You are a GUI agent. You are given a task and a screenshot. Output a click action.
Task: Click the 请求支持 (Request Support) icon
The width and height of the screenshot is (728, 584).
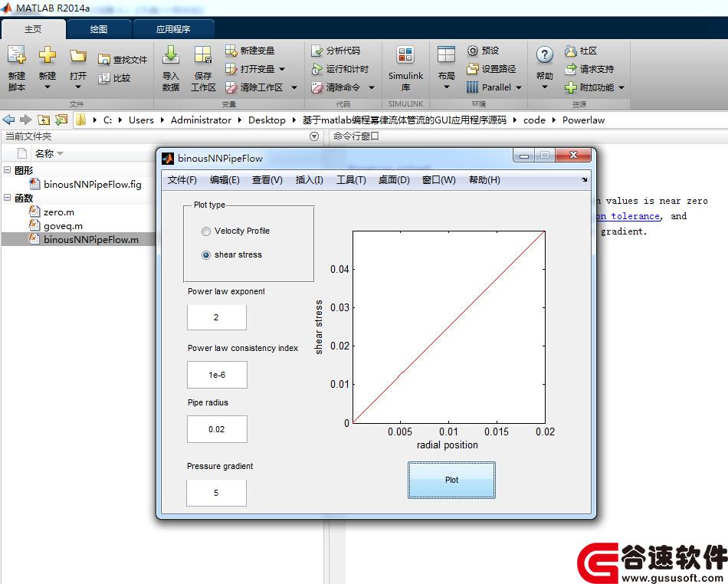(x=571, y=69)
